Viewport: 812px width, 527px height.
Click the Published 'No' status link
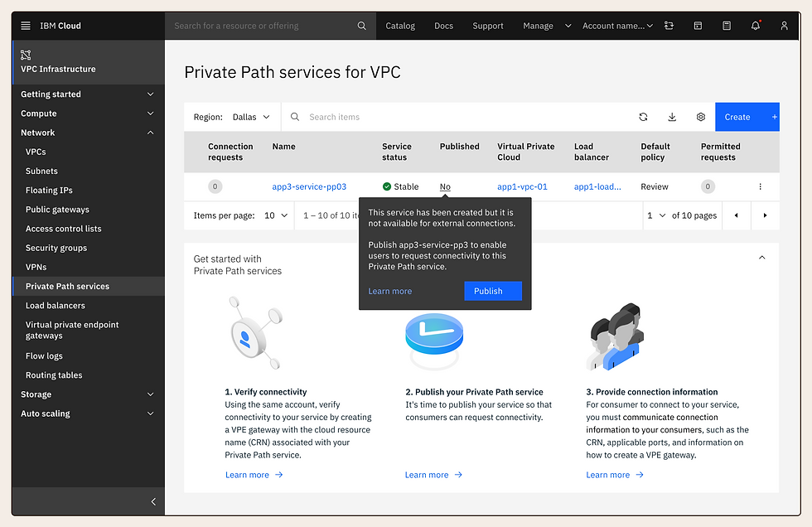(445, 187)
